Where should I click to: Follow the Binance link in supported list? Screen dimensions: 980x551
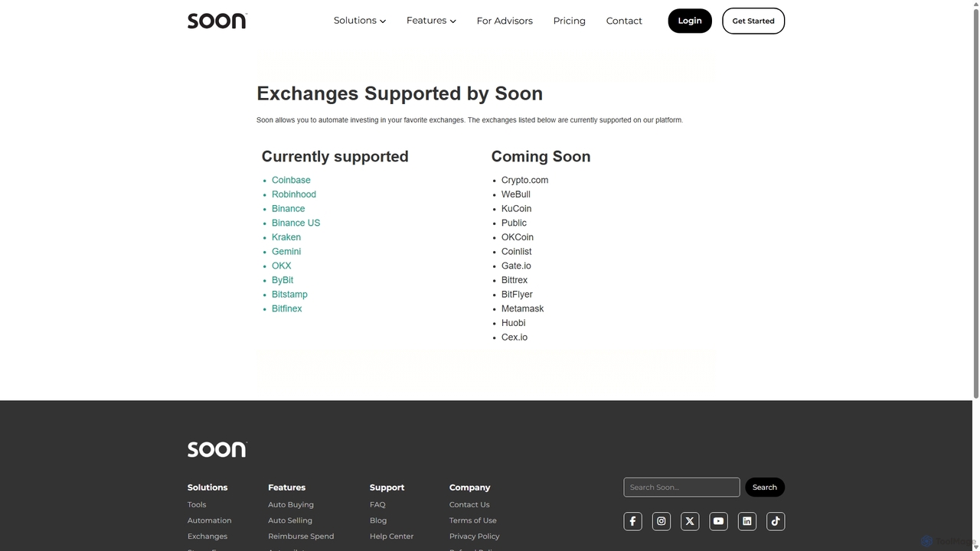pos(288,208)
